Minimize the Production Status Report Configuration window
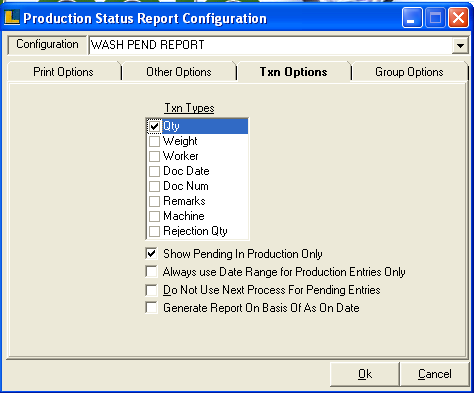The image size is (474, 393). 412,18
